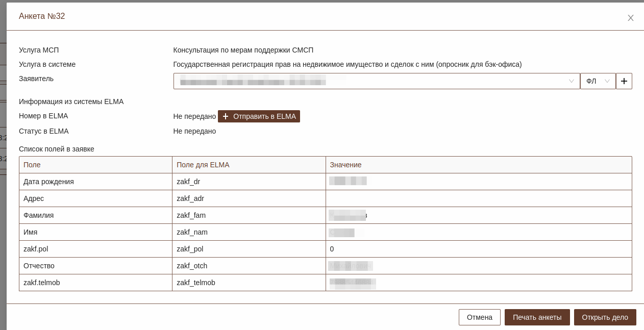Click the empty Адрес value cell
This screenshot has height=330, width=644.
click(478, 198)
